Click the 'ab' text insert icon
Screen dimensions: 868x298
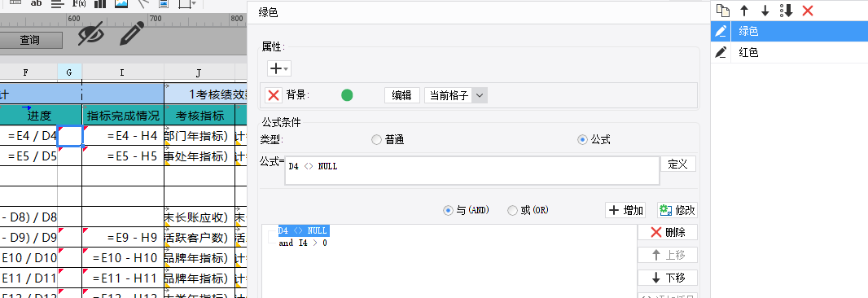[36, 3]
